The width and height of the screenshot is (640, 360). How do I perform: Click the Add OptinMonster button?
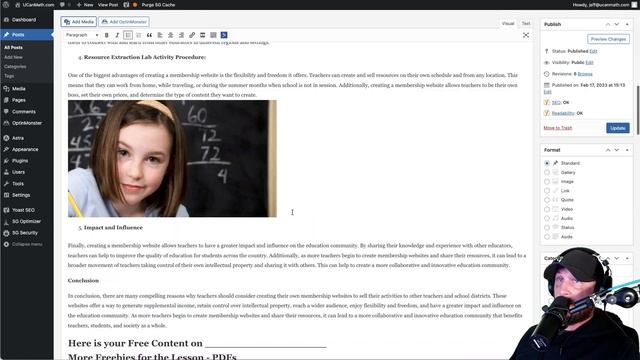point(124,22)
